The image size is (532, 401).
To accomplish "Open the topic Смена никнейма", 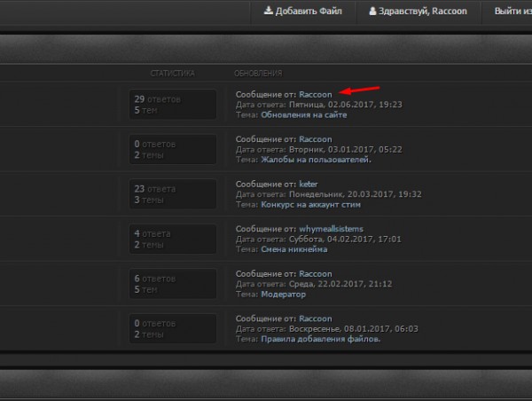I will 293,249.
